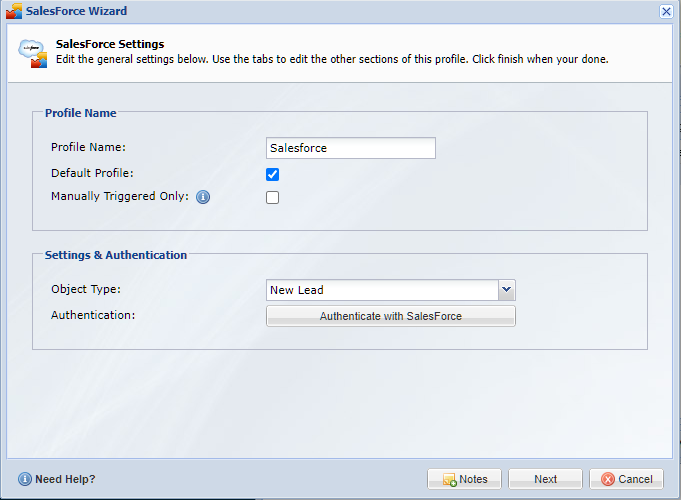Click the Profile Name: label text
681x500 pixels.
click(88, 147)
